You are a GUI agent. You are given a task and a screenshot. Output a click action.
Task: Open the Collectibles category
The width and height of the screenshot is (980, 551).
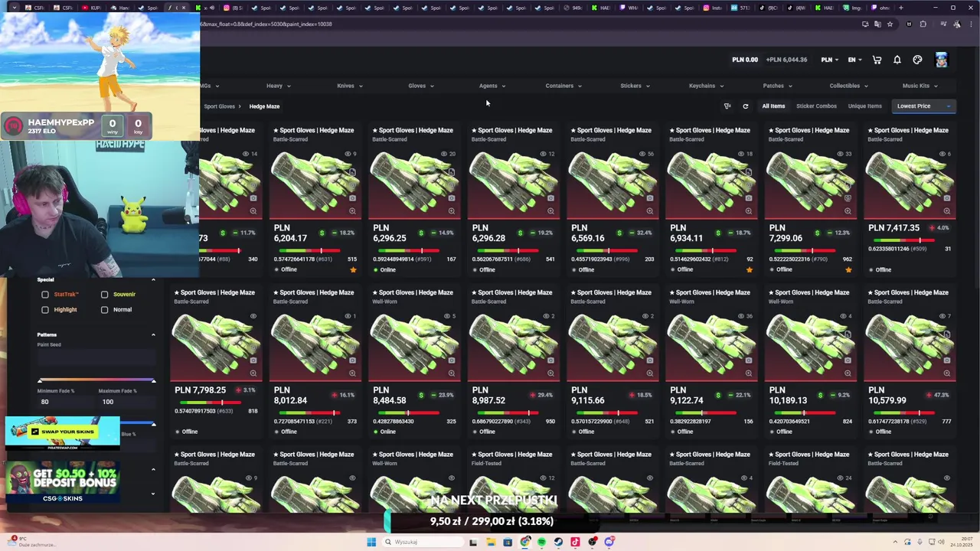[849, 86]
